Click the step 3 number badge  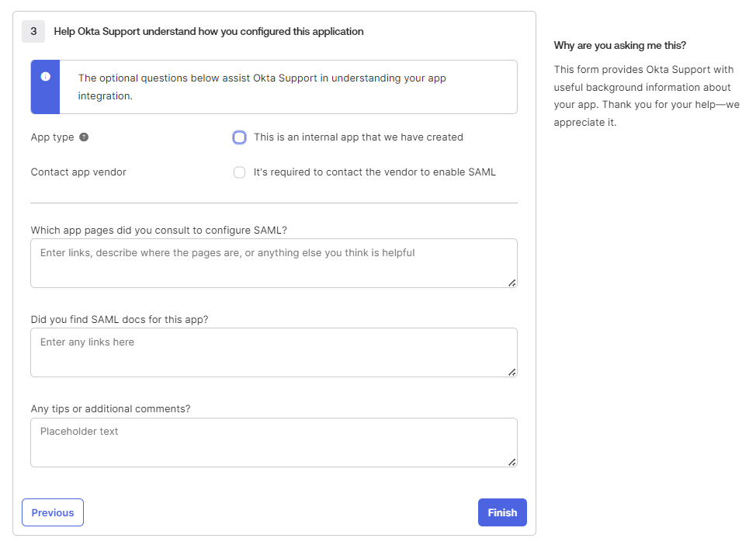pos(33,32)
